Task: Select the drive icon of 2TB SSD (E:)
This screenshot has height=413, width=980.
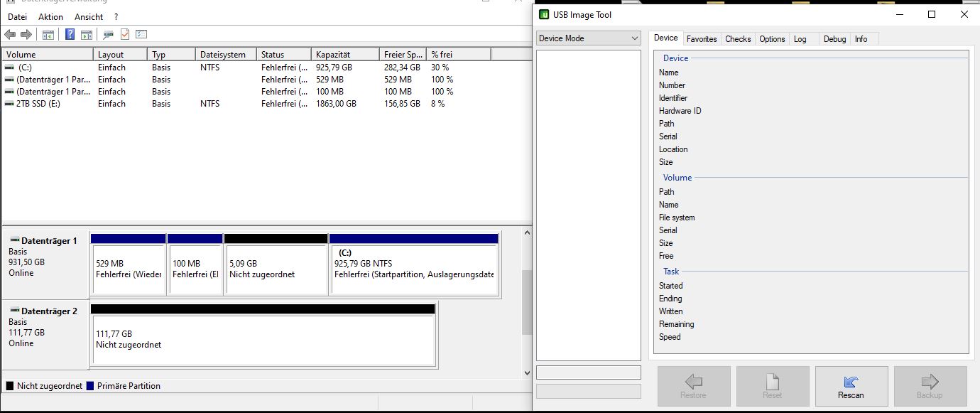Action: point(9,104)
